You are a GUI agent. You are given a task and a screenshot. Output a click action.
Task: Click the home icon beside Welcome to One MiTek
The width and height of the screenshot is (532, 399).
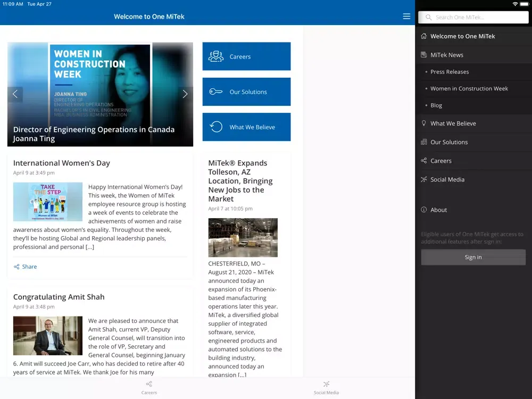coord(424,36)
